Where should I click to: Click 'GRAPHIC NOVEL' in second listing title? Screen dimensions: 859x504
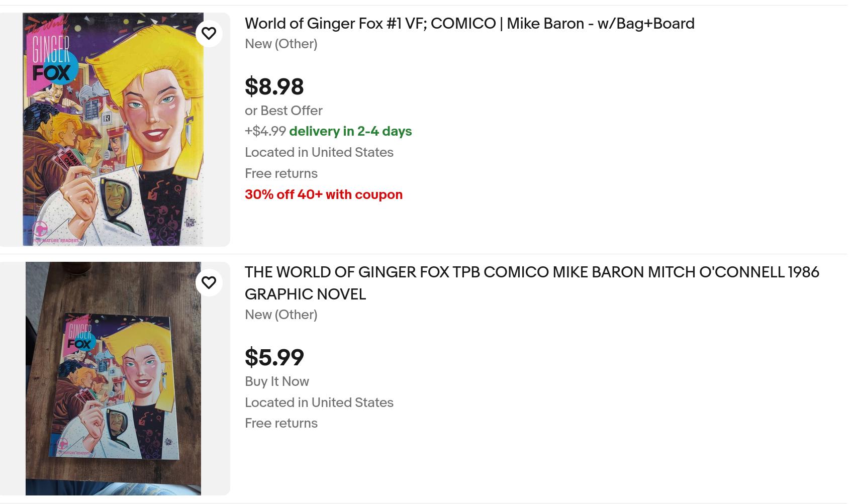(x=305, y=294)
